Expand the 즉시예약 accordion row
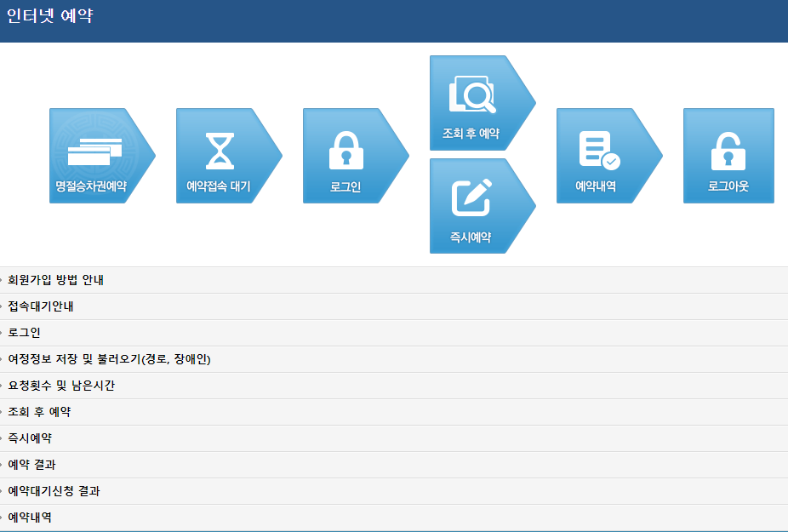The image size is (788, 532). 394,438
